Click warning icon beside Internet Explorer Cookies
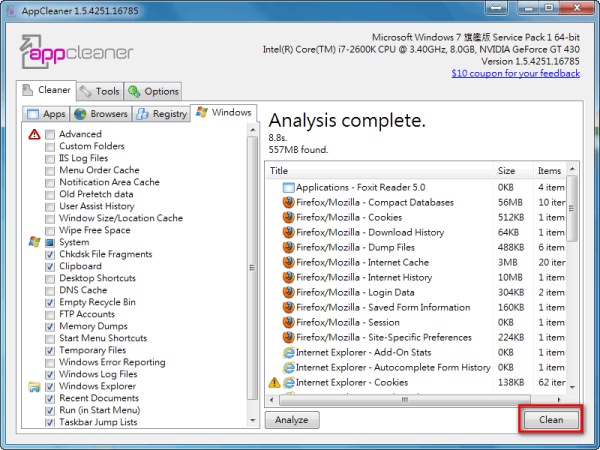The height and width of the screenshot is (450, 600). pos(274,382)
